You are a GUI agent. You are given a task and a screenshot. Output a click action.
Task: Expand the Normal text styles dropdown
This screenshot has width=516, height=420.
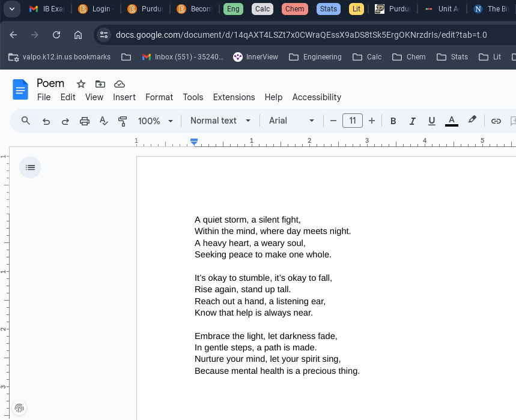click(x=220, y=121)
